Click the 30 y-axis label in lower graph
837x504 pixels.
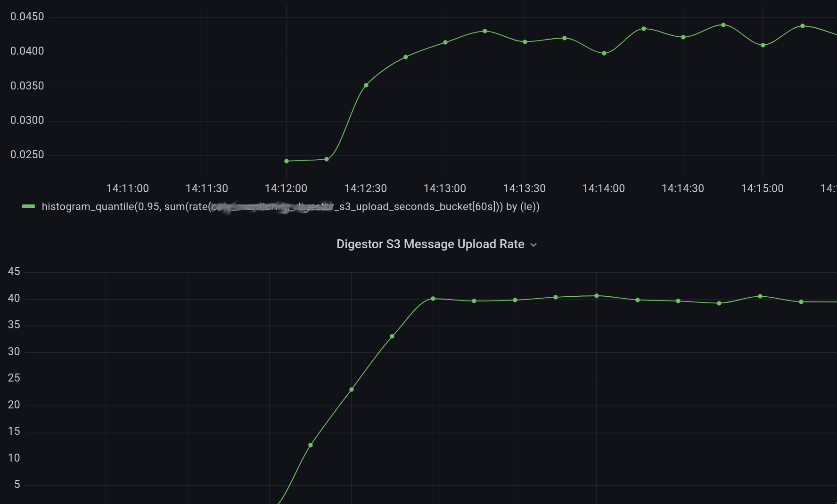[14, 351]
